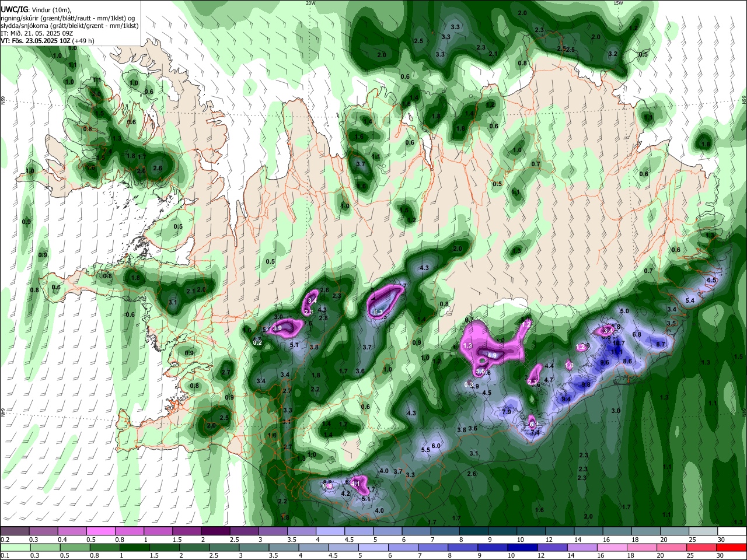Click the '4.7' precipitation value on the map
Image resolution: width=747 pixels, height=560 pixels.
[549, 380]
